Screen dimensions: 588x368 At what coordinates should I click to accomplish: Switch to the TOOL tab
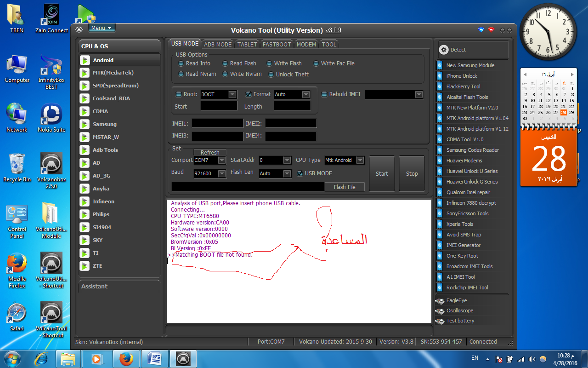(329, 44)
